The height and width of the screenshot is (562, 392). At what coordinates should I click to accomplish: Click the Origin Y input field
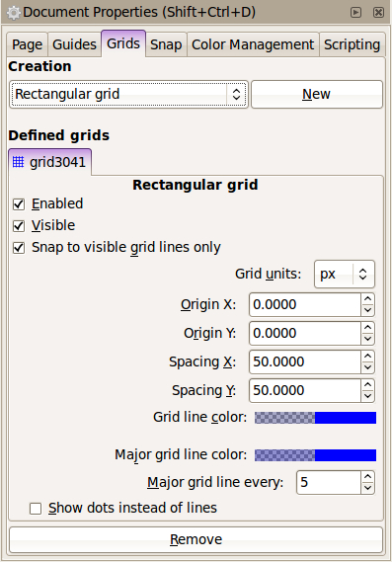(x=305, y=333)
